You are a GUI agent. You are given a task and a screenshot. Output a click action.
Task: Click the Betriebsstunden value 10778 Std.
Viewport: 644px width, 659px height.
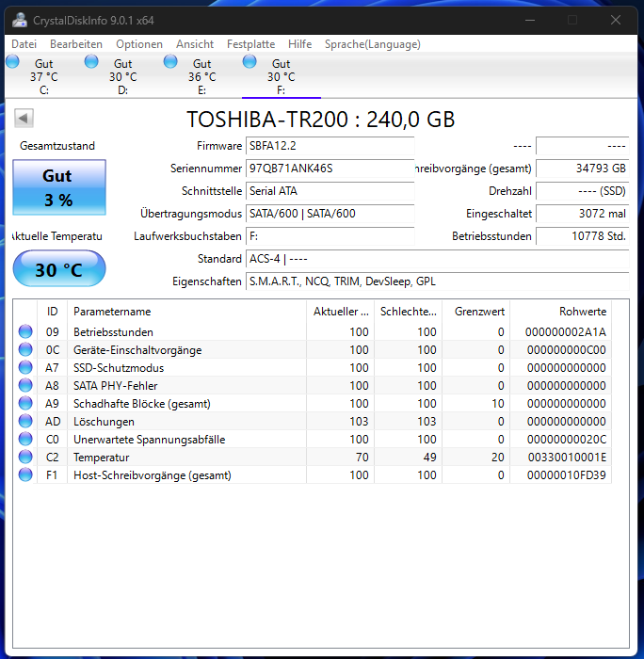583,236
